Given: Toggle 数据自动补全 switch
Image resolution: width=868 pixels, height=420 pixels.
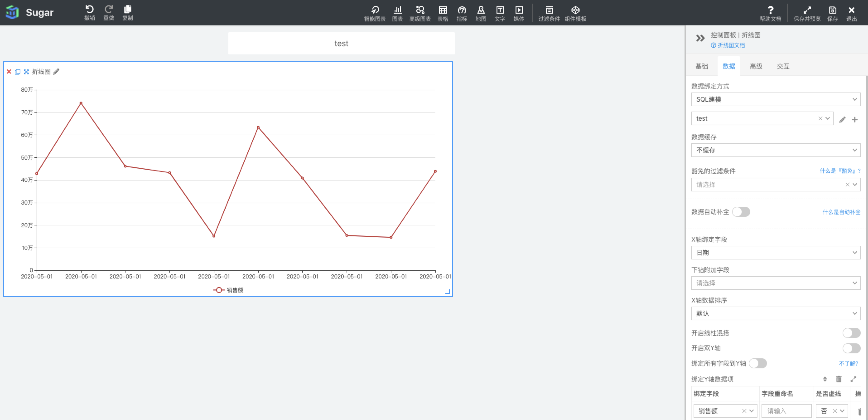Looking at the screenshot, I should pyautogui.click(x=741, y=212).
